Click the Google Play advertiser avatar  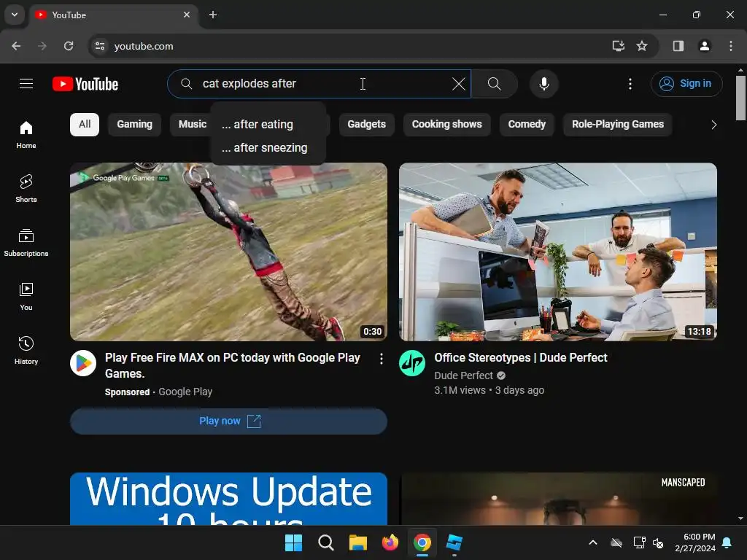[x=83, y=363]
